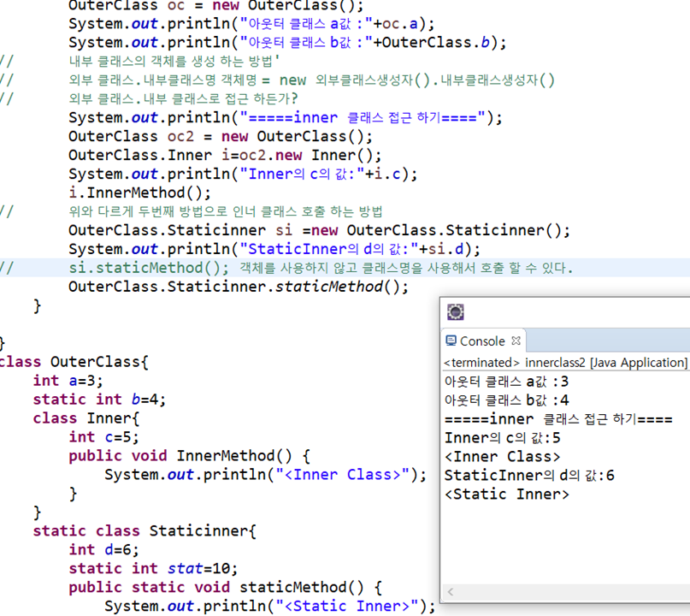Click code line 'int d=6;'
This screenshot has height=616, width=690.
coord(103,549)
